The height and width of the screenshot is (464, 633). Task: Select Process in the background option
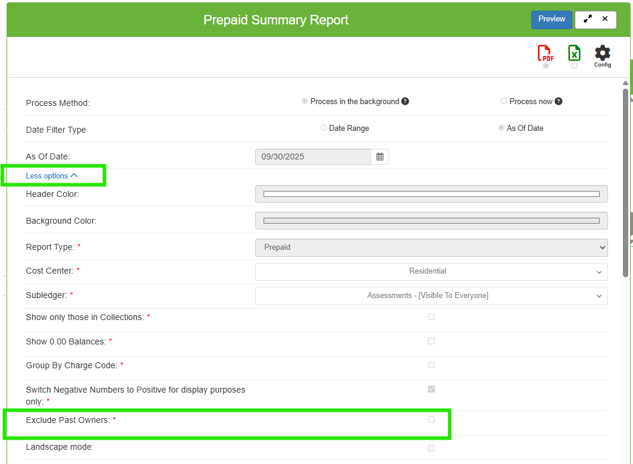[305, 101]
